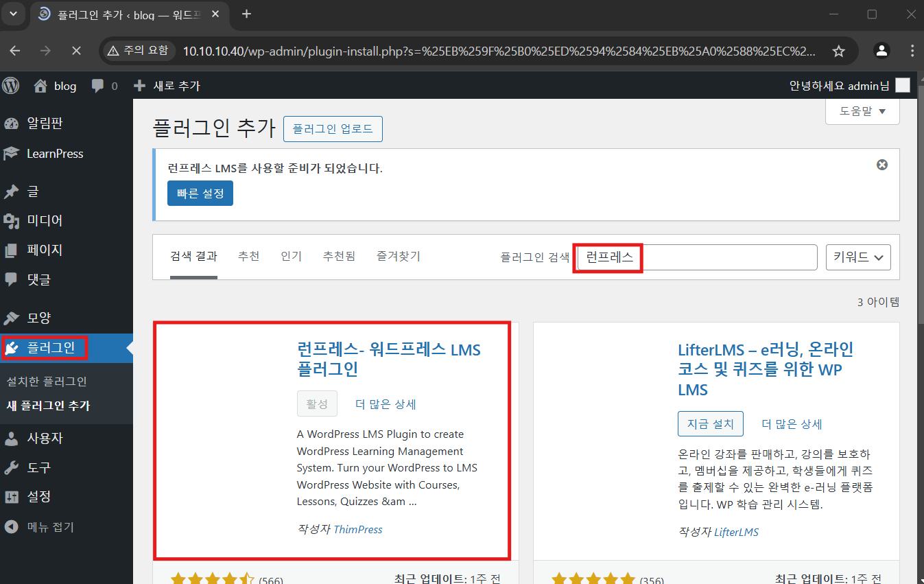Image resolution: width=924 pixels, height=584 pixels.
Task: Open 더 많은 상세 for 런프레스
Action: click(386, 404)
